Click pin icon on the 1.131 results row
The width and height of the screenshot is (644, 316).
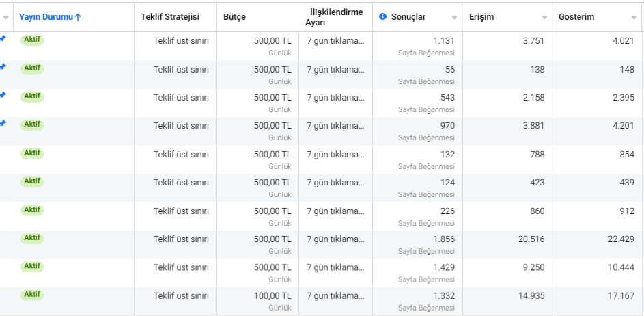click(x=3, y=39)
